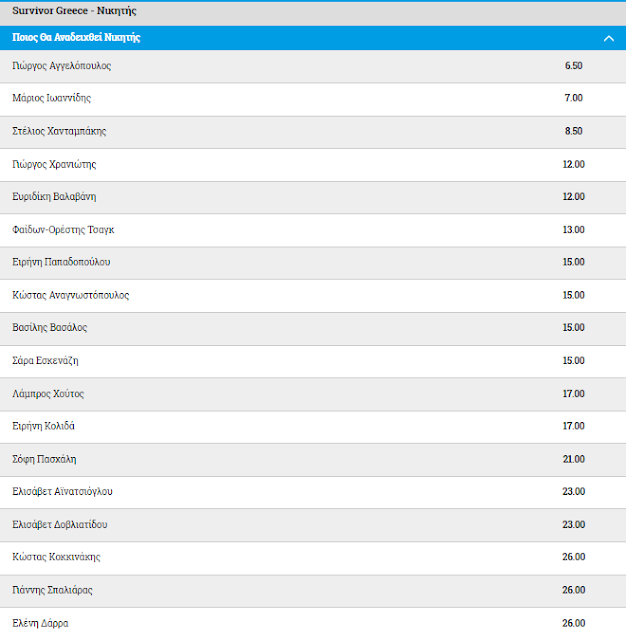Collapse the Ποιος Θα Αναδειχθεί Νικητής section chevron
The width and height of the screenshot is (626, 640).
click(x=608, y=38)
